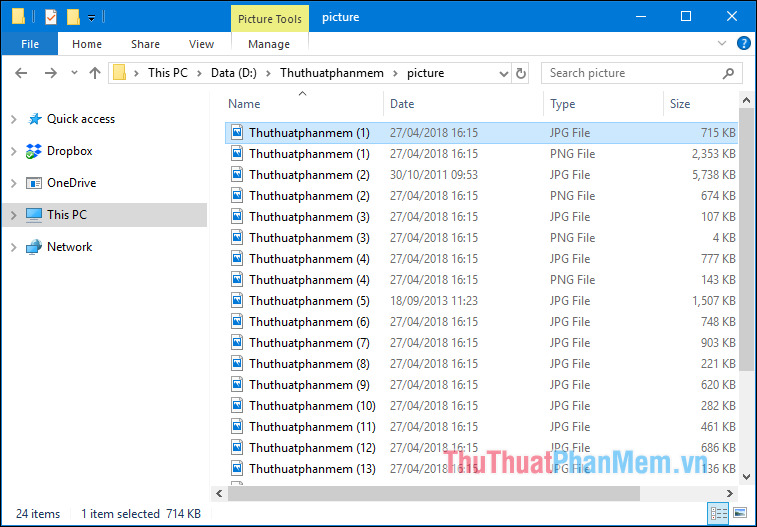Expand the OneDrive tree node
Viewport: 757px width, 527px height.
[x=14, y=183]
